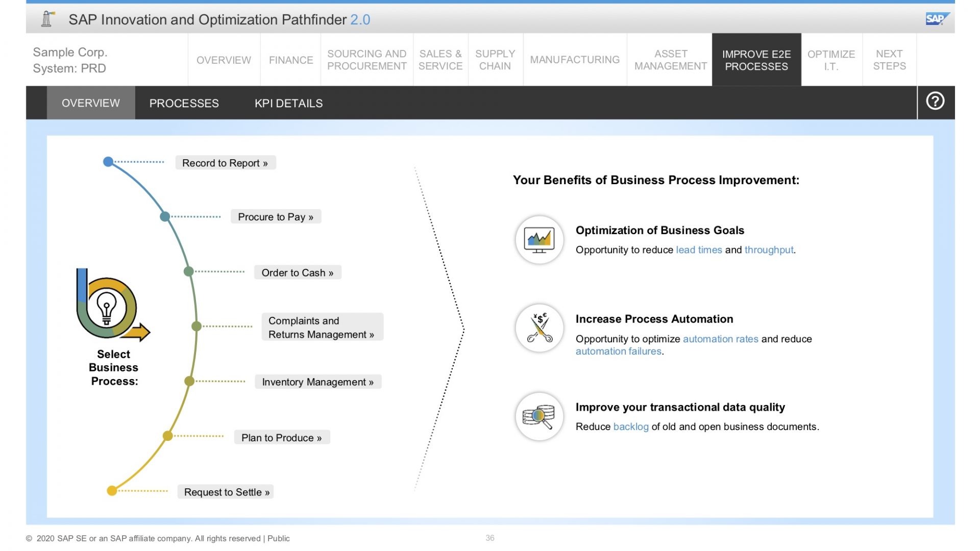Select the Order to Cash milestone dot
The image size is (980, 551).
pos(189,272)
